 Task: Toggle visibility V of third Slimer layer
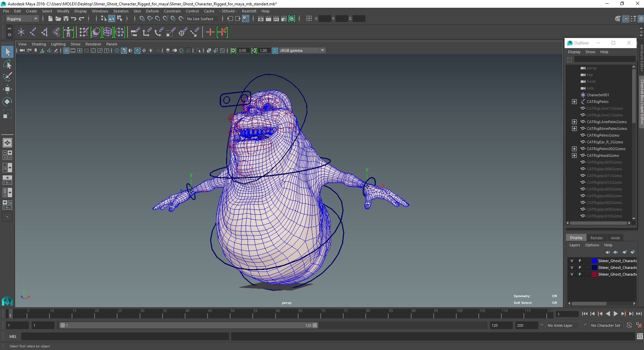tap(572, 274)
